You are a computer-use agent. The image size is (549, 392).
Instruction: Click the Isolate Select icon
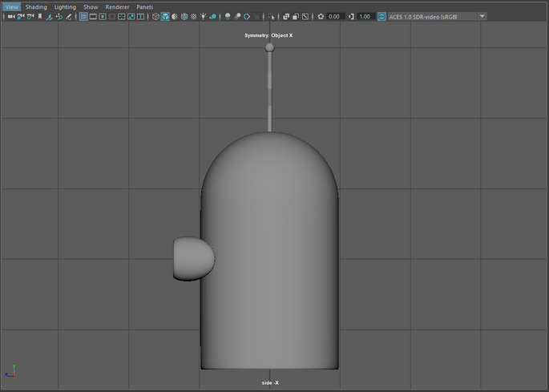pos(271,17)
